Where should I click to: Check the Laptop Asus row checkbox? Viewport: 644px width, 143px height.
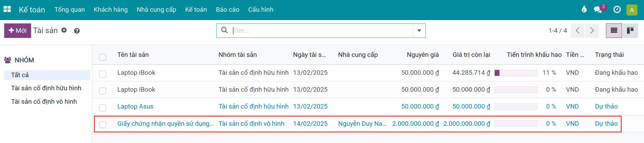point(103,108)
